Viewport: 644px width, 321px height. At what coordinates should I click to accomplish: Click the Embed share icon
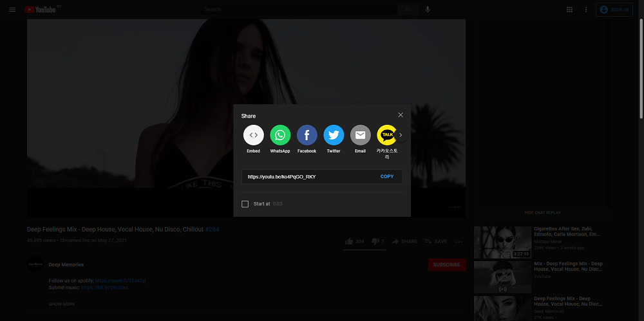[x=253, y=135]
